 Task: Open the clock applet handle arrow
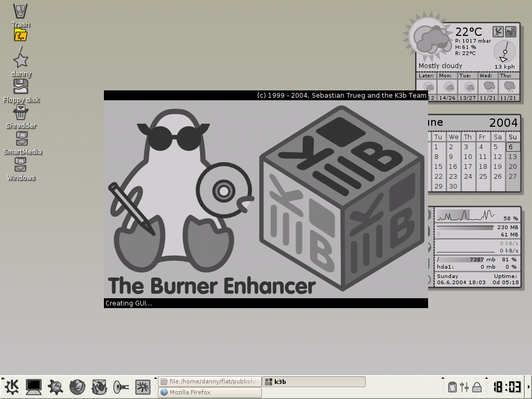pyautogui.click(x=486, y=378)
